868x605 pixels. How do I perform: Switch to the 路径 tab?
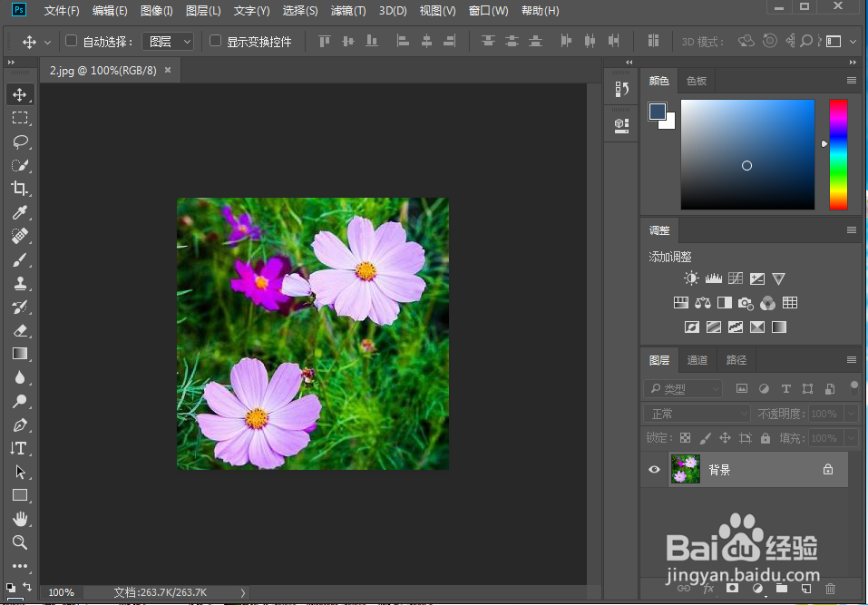[x=736, y=360]
